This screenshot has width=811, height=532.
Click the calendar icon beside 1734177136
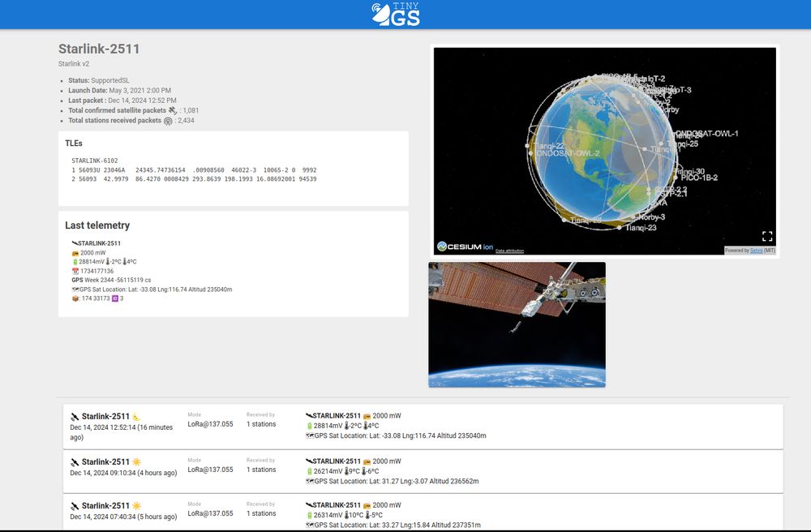(x=75, y=271)
